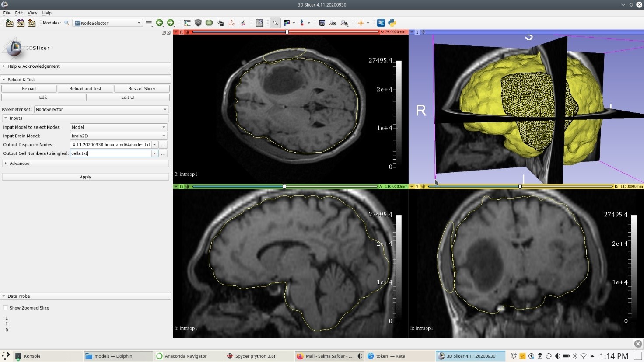Click the Reload button
The height and width of the screenshot is (362, 644).
29,89
